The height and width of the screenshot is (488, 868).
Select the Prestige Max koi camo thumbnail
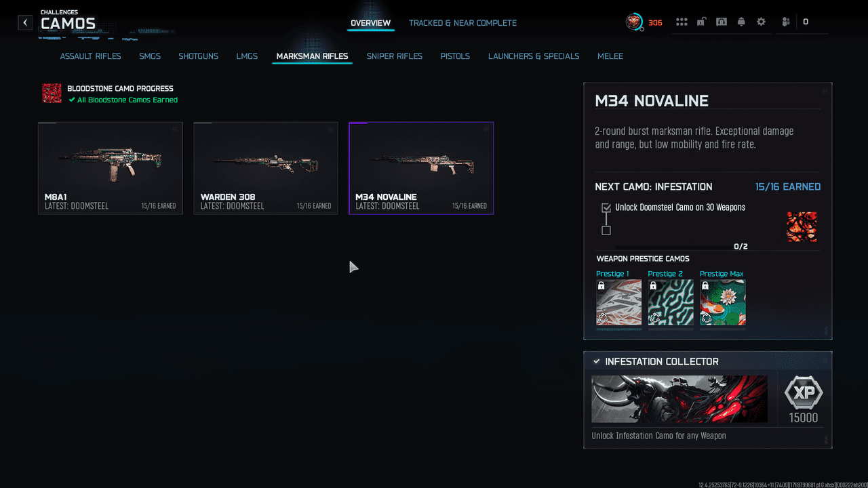(722, 302)
